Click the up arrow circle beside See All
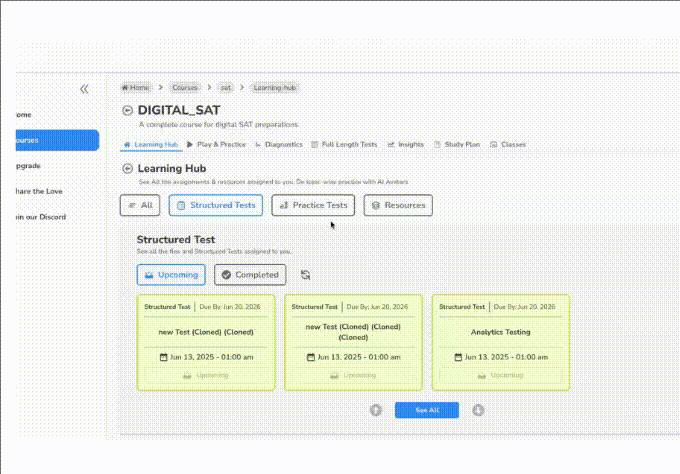 [x=376, y=410]
